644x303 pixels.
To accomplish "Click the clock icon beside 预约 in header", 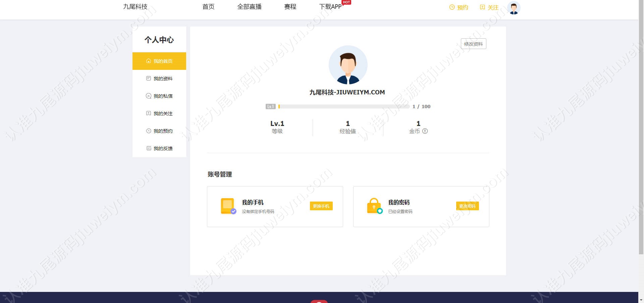I will [452, 7].
